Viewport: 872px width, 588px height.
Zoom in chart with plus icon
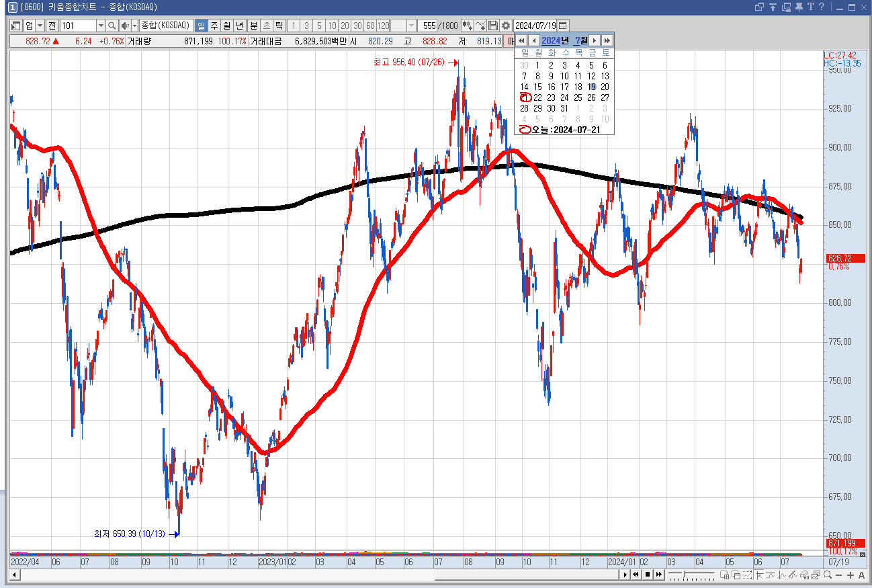coord(851,575)
